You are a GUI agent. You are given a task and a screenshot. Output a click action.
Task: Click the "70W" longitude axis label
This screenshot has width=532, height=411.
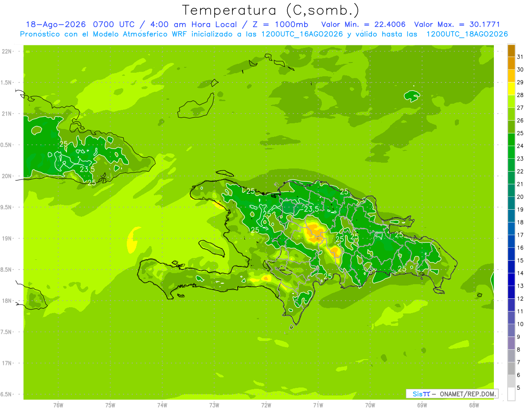[x=370, y=405]
